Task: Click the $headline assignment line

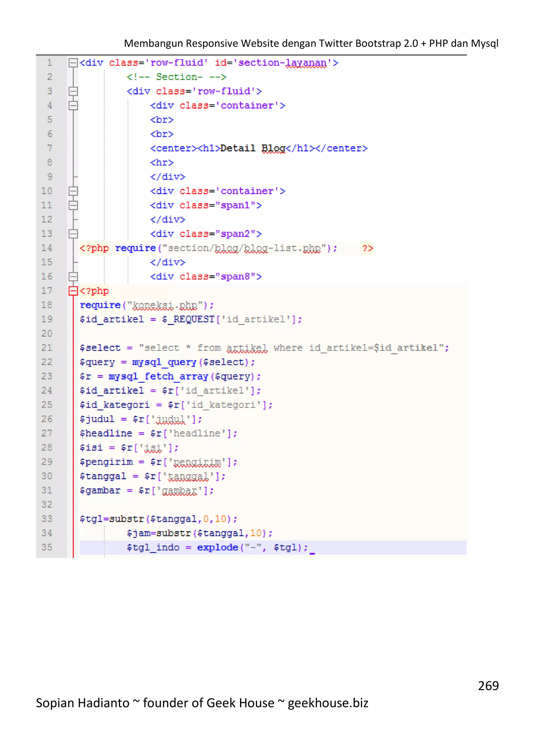Action: 159,434
